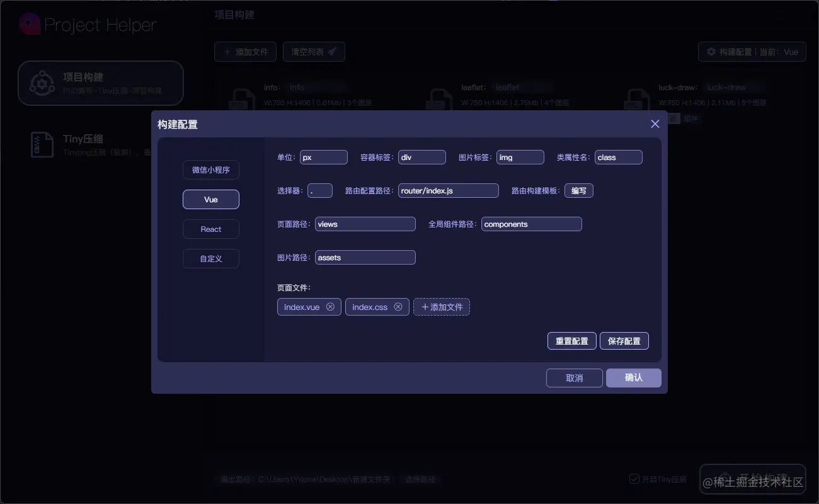Screen dimensions: 819x504
Task: Remove the index.vue page file tag
Action: (330, 307)
